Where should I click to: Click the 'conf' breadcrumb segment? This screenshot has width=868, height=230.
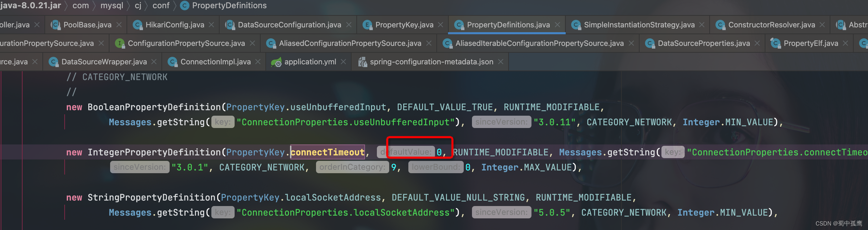coord(161,5)
